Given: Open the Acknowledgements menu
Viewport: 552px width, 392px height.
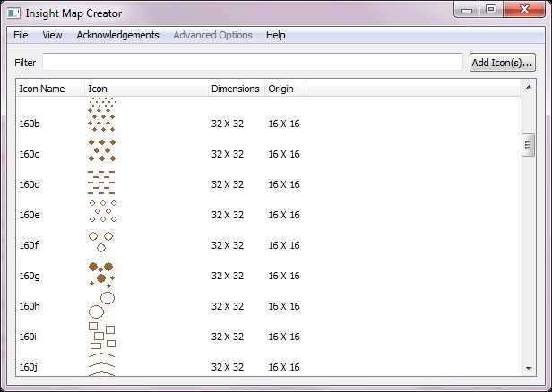Looking at the screenshot, I should point(117,35).
